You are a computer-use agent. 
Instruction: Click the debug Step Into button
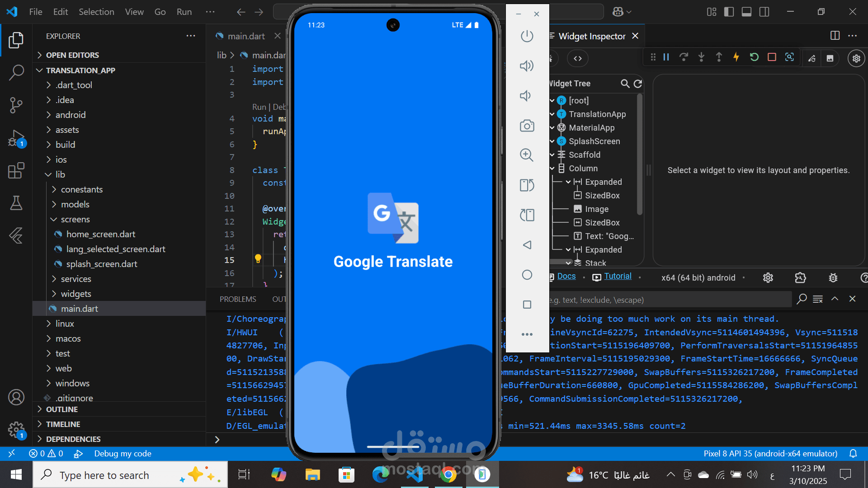pos(701,57)
